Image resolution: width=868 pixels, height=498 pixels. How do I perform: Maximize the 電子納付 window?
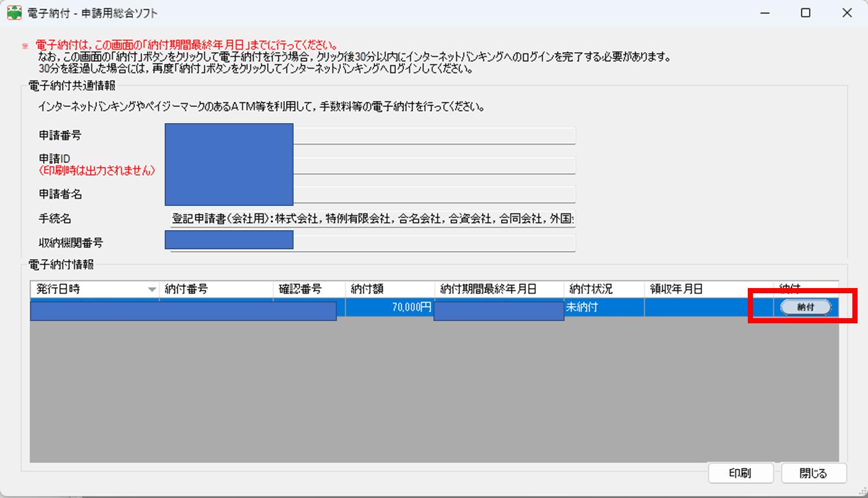pos(806,13)
